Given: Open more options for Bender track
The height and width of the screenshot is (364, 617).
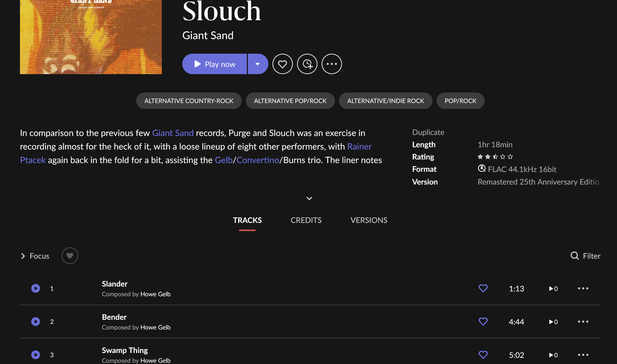Looking at the screenshot, I should click(x=583, y=322).
